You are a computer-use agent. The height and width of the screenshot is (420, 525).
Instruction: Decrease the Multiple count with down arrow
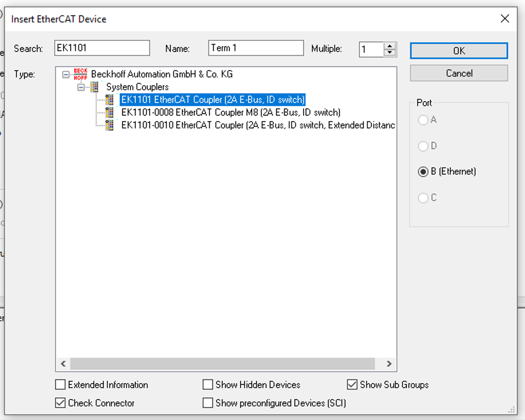pyautogui.click(x=390, y=53)
